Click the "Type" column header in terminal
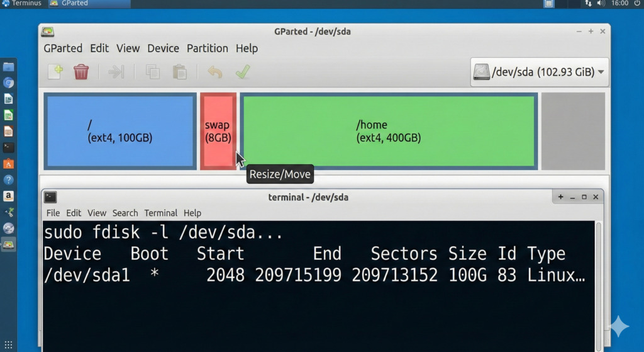 [x=547, y=254]
